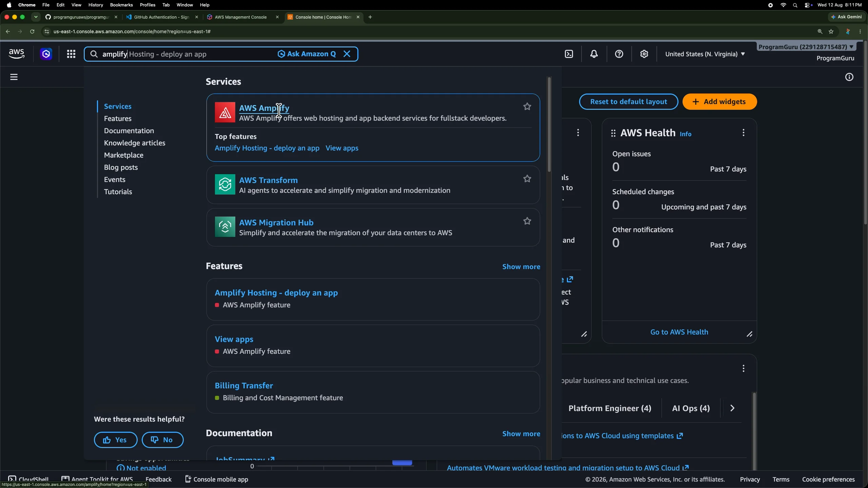
Task: Open AWS Health Info link
Action: [x=685, y=134]
